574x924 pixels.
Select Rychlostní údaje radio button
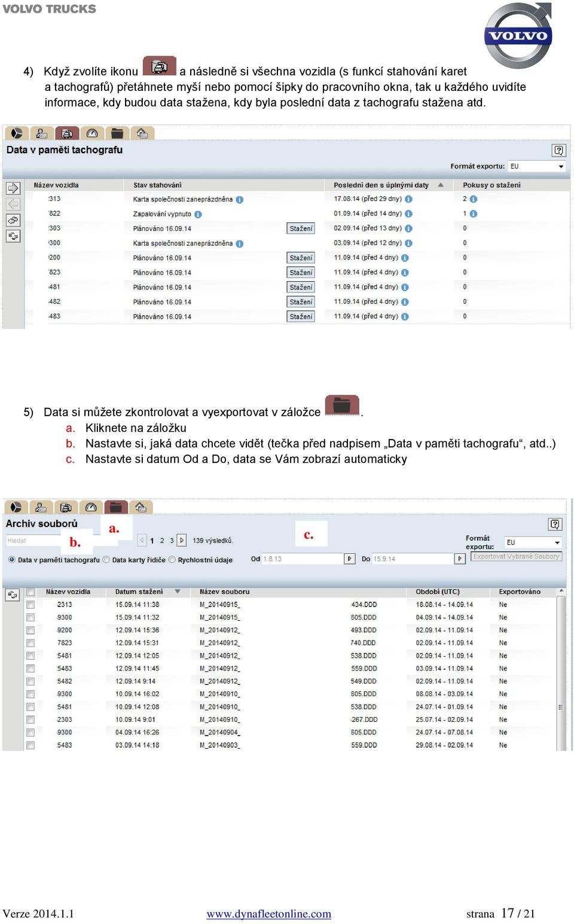click(x=172, y=560)
